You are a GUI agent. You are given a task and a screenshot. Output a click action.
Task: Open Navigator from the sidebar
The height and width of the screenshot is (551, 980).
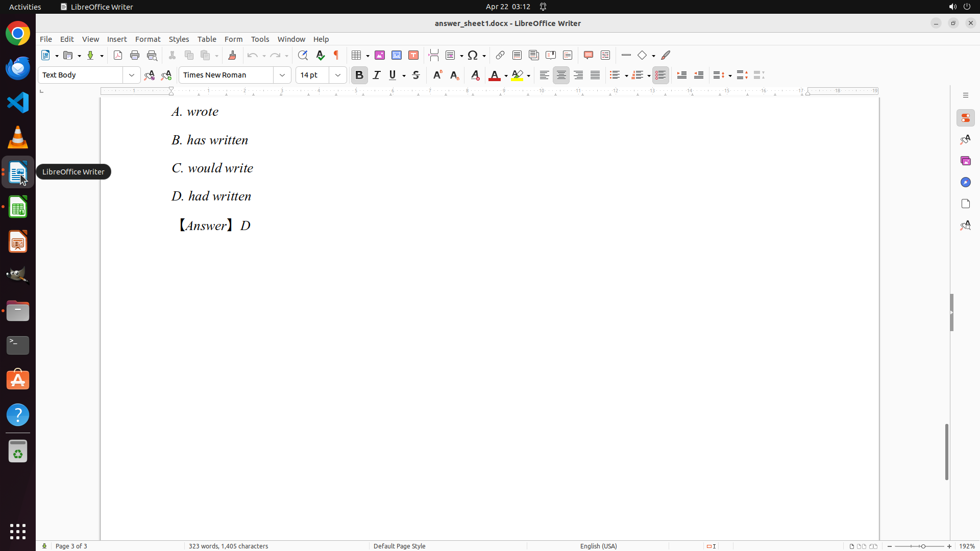click(x=965, y=182)
